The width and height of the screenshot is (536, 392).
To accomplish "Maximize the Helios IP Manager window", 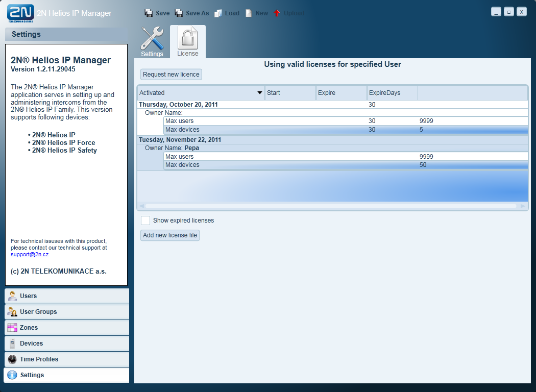I will (508, 12).
